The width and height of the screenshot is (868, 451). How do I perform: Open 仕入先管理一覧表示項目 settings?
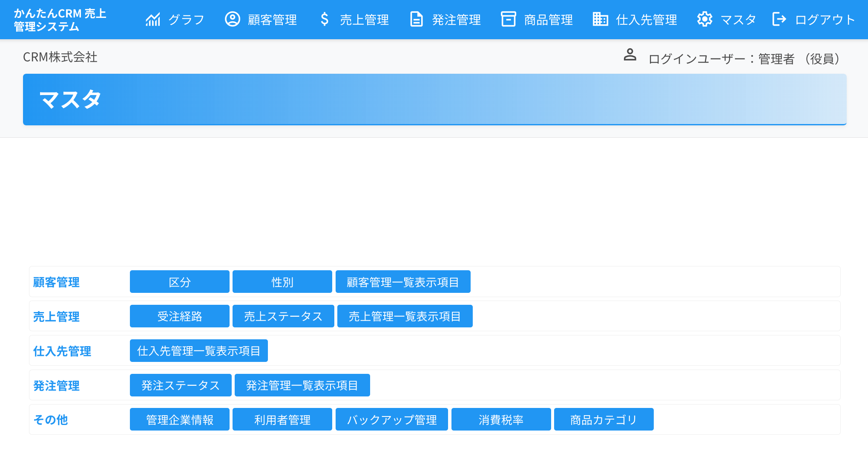[198, 351]
